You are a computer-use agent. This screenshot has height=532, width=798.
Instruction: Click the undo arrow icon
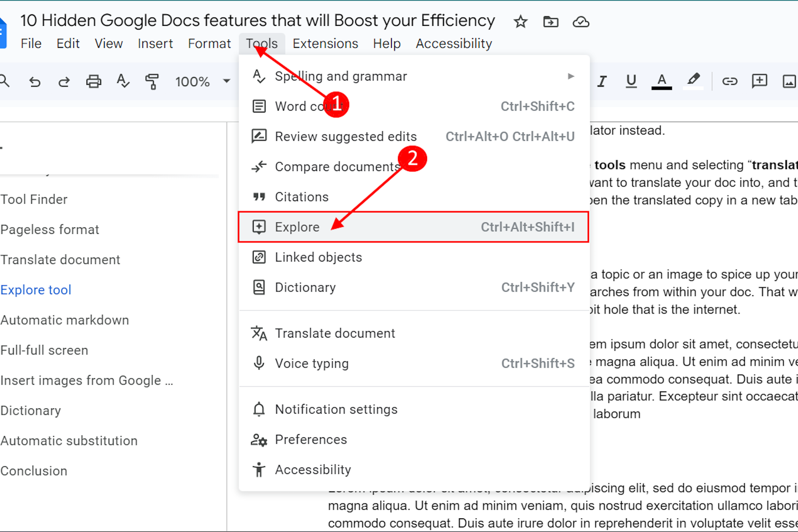pos(35,82)
